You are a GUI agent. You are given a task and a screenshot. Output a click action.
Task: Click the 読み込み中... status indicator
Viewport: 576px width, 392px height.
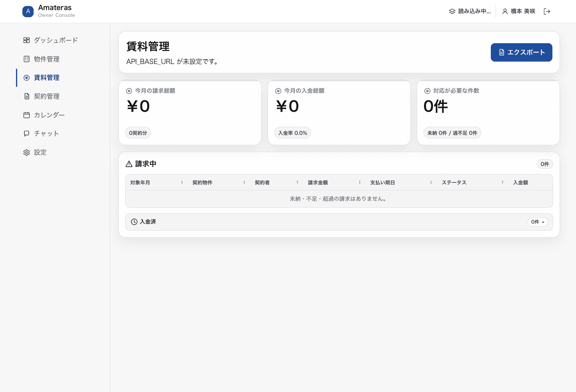[x=470, y=11]
